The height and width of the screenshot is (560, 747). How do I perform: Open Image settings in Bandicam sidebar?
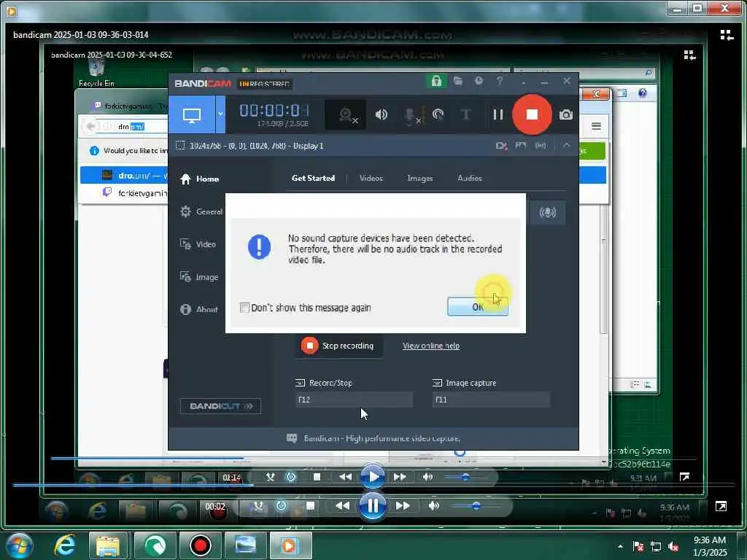(x=200, y=276)
